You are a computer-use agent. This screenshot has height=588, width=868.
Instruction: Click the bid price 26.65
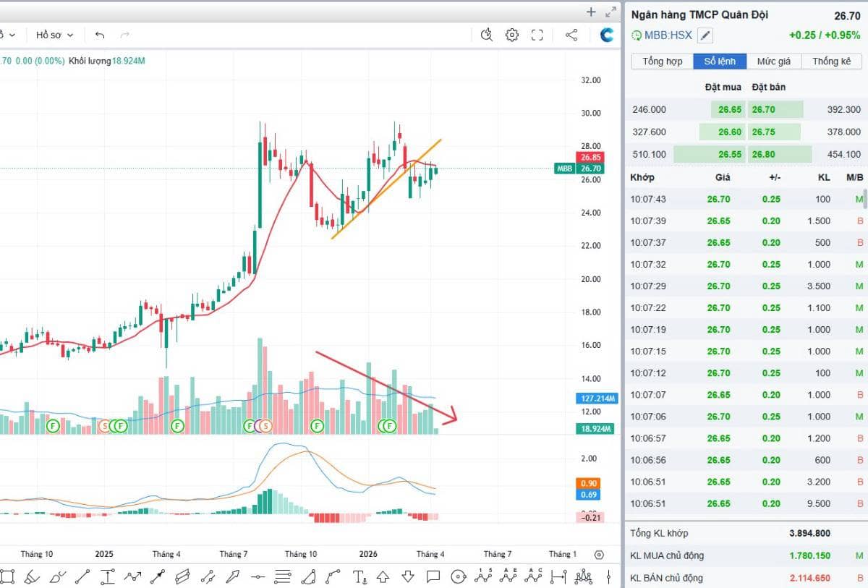point(729,110)
